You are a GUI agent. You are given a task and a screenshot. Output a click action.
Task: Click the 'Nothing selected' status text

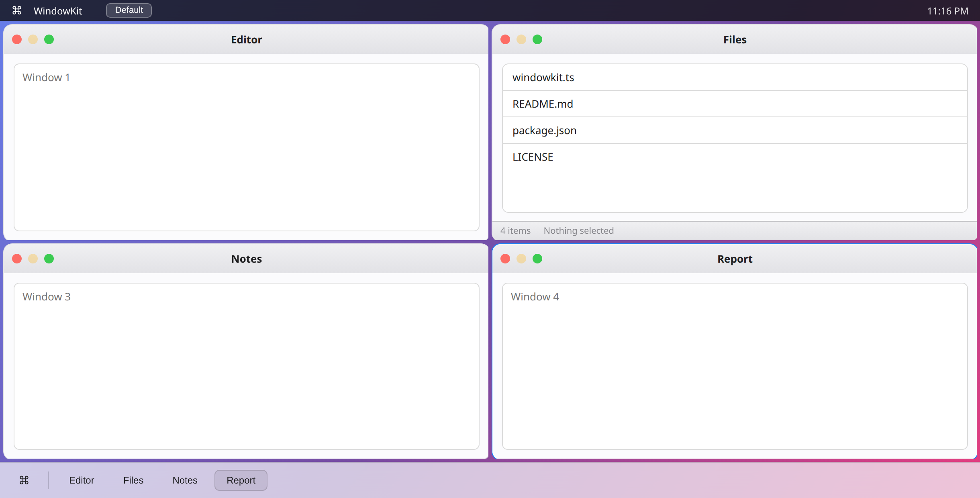578,231
